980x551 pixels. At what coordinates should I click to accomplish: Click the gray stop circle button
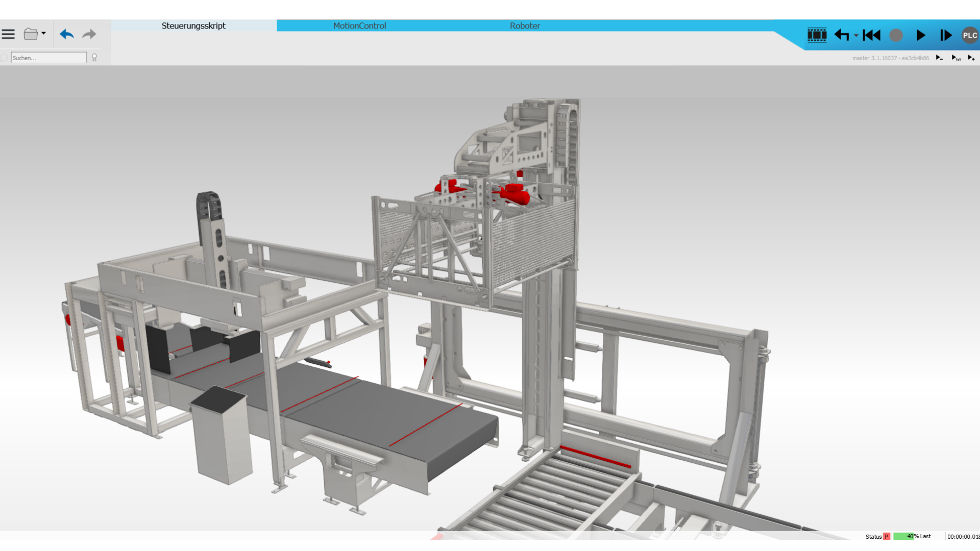point(896,35)
